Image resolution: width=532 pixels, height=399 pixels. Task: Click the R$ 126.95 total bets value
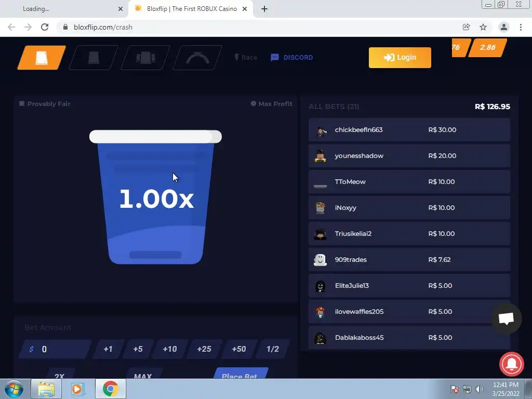493,107
